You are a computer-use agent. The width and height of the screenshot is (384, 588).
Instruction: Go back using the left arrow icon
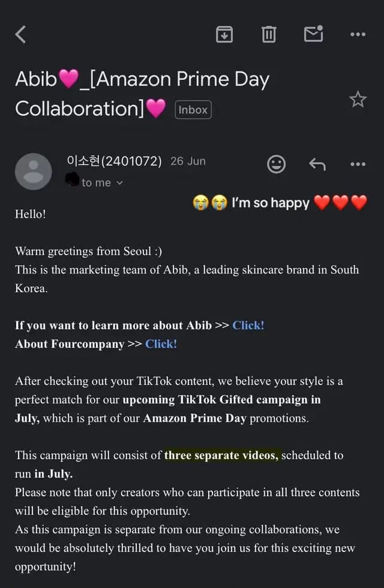point(20,35)
